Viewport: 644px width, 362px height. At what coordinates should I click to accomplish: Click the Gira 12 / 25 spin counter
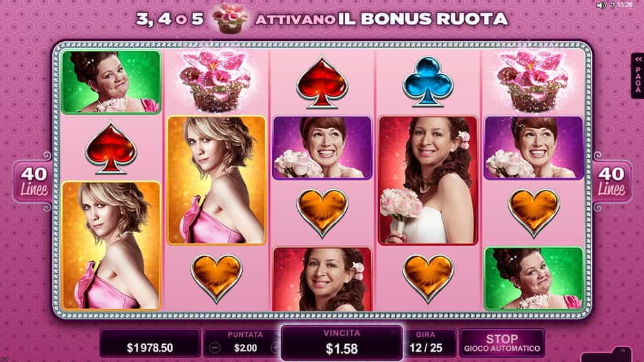tap(426, 343)
